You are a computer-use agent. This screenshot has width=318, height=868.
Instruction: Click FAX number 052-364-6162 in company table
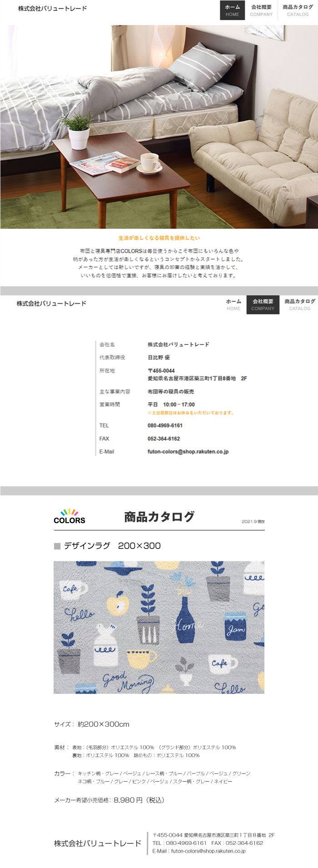tap(164, 439)
